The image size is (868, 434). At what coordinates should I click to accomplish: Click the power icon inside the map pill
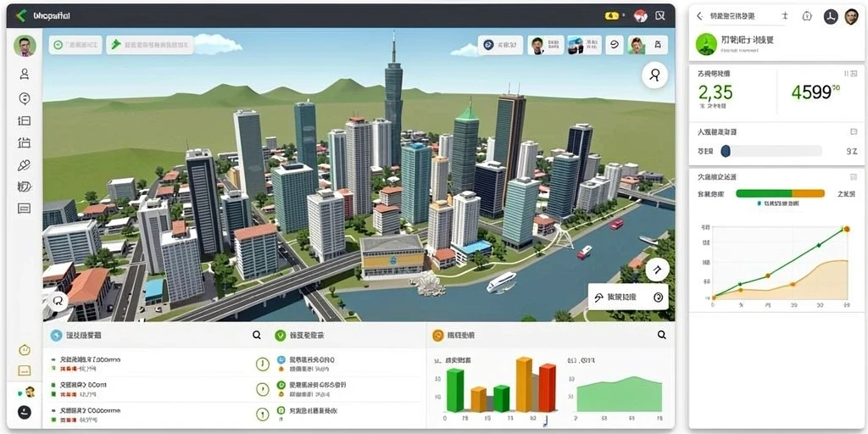658,298
